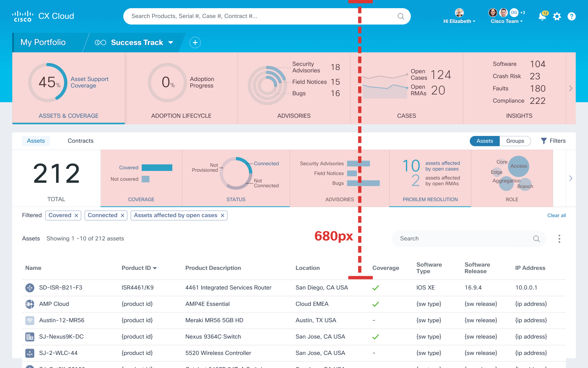Click the wireless icon for Austin-12-MR56
Viewport: 588px width, 368px height.
30,320
